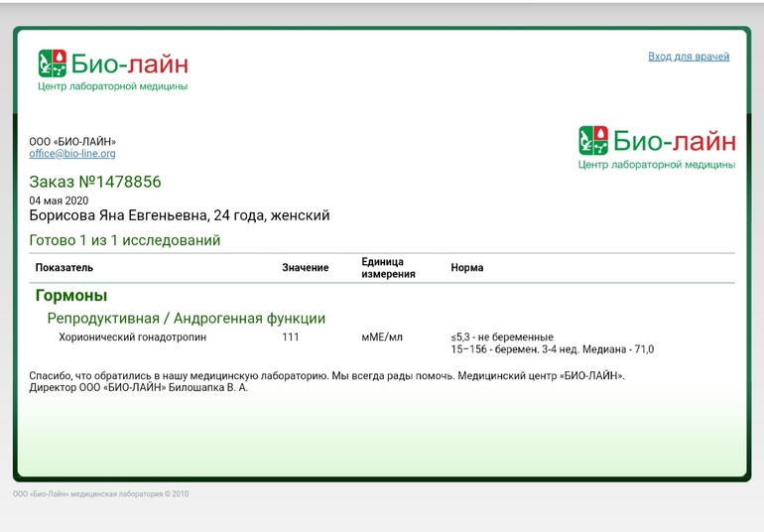764x532 pixels.
Task: Click the 'Показатель' column header
Action: [x=64, y=268]
